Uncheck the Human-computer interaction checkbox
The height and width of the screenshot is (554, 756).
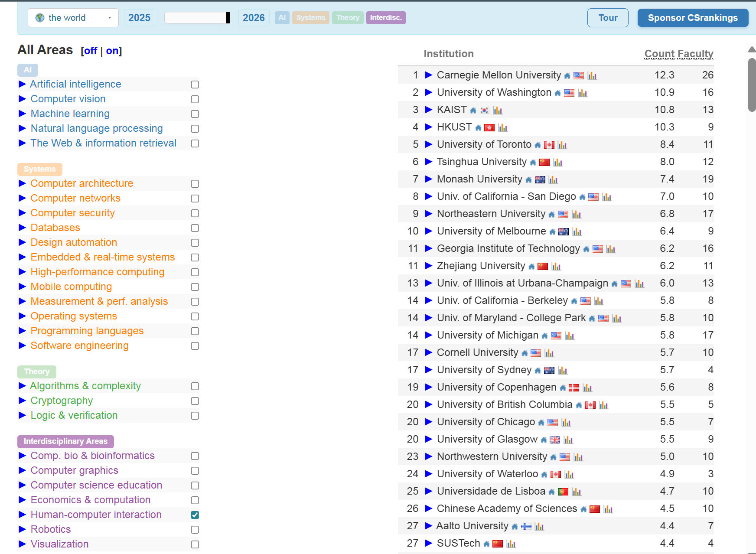[195, 515]
